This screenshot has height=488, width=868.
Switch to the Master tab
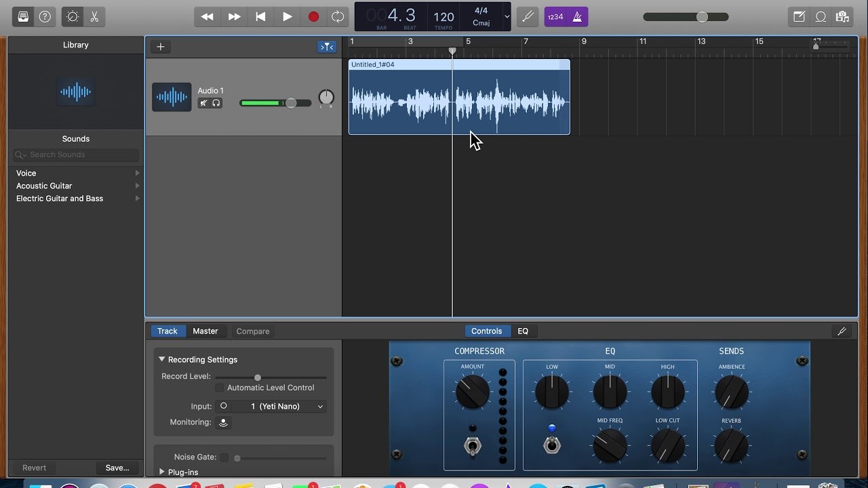pyautogui.click(x=205, y=331)
